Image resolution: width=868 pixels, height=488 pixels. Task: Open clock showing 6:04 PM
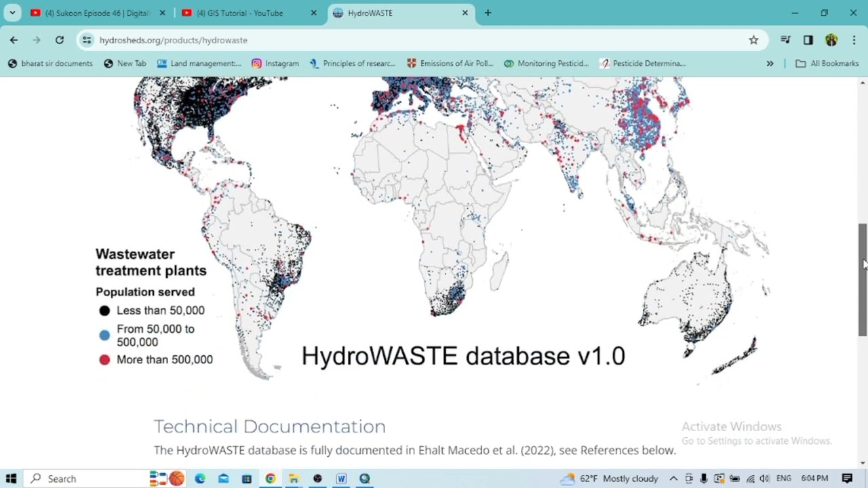point(814,479)
